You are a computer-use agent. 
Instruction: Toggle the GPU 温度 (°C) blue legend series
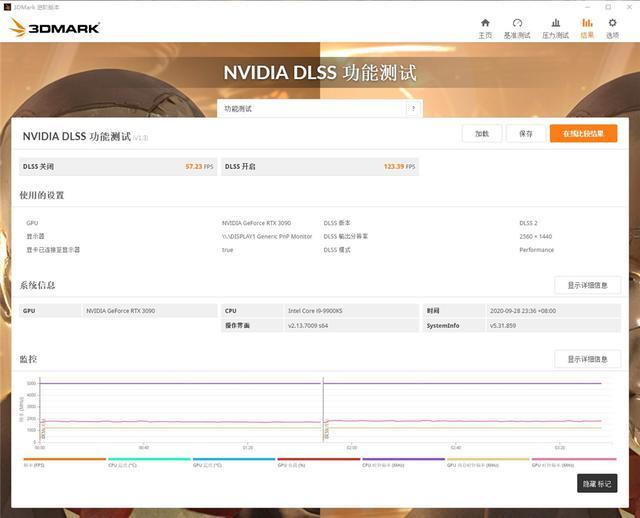click(x=234, y=462)
